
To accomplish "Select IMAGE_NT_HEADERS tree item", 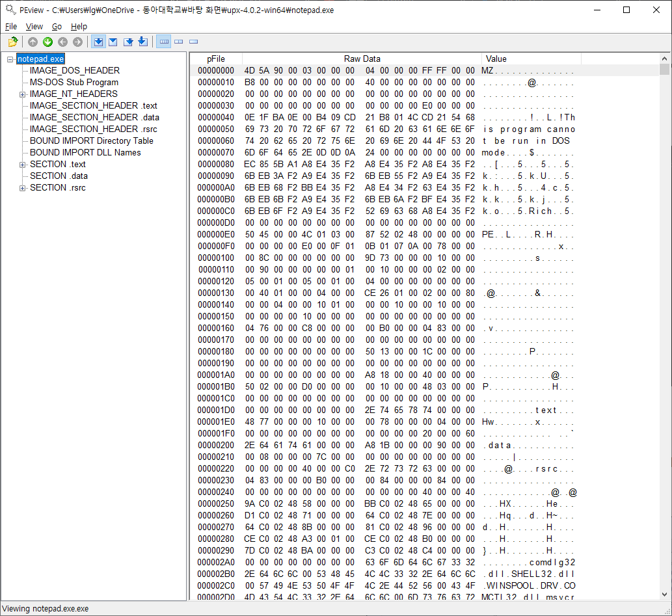I will 74,94.
